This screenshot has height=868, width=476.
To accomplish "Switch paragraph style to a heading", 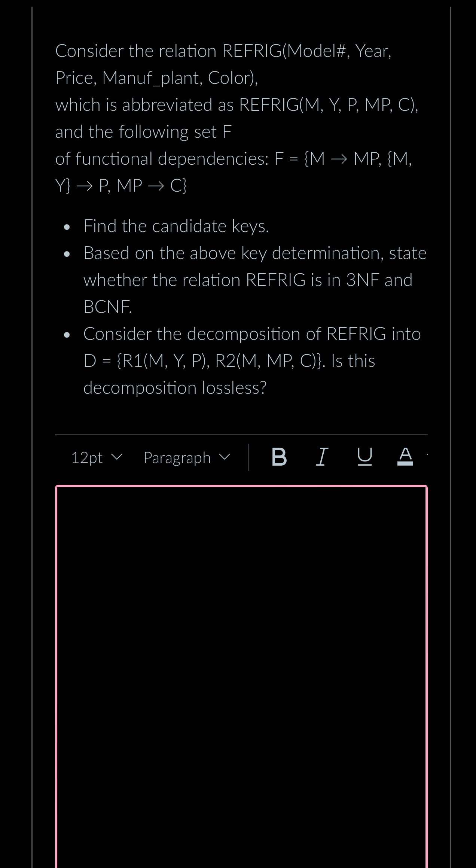I will tap(185, 457).
